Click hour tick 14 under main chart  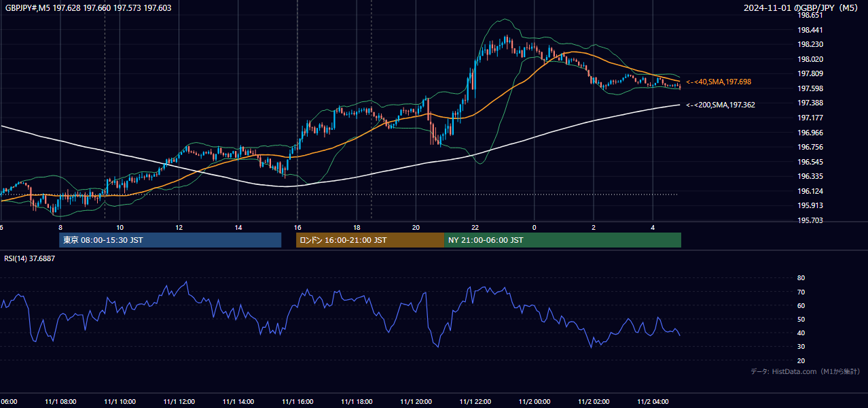[238, 227]
